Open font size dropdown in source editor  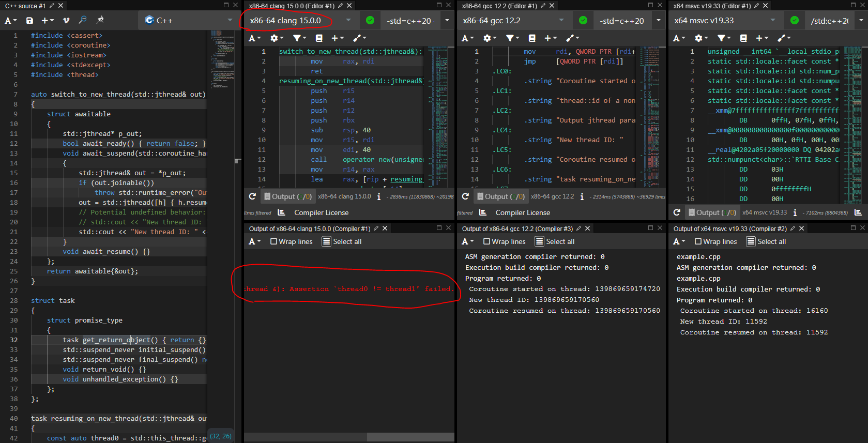[10, 20]
